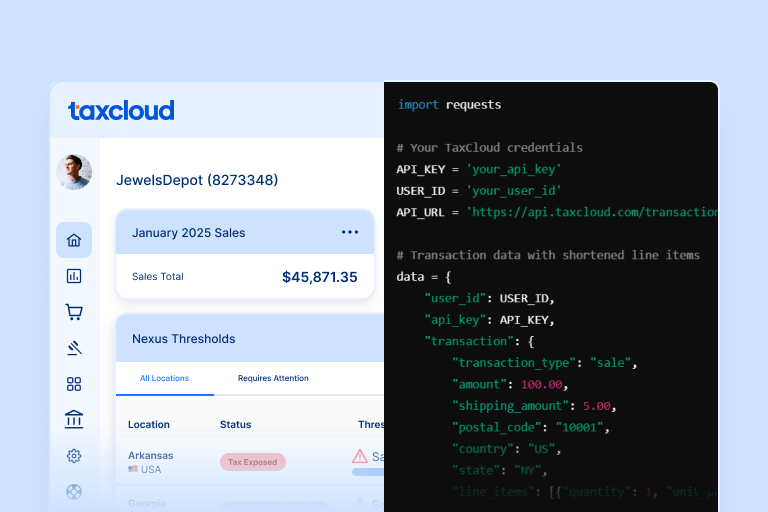Click the 'import requests' code line
768x512 pixels.
[449, 105]
